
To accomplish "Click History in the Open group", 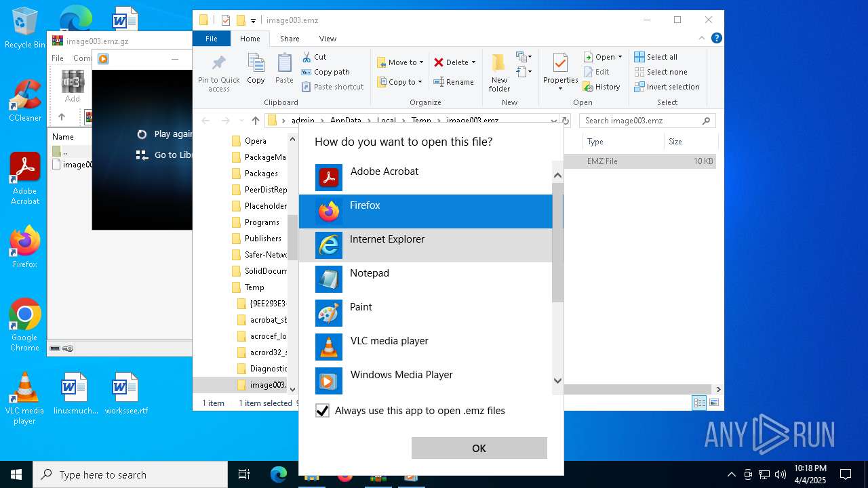I will (601, 87).
